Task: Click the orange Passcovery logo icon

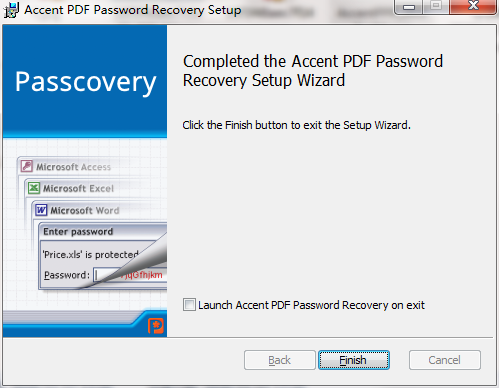Action: tap(156, 326)
